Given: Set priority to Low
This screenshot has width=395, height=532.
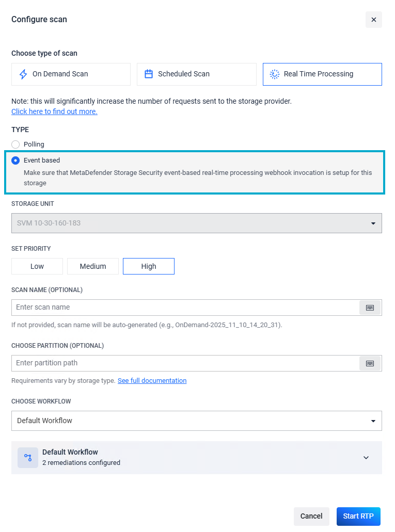Looking at the screenshot, I should (37, 266).
